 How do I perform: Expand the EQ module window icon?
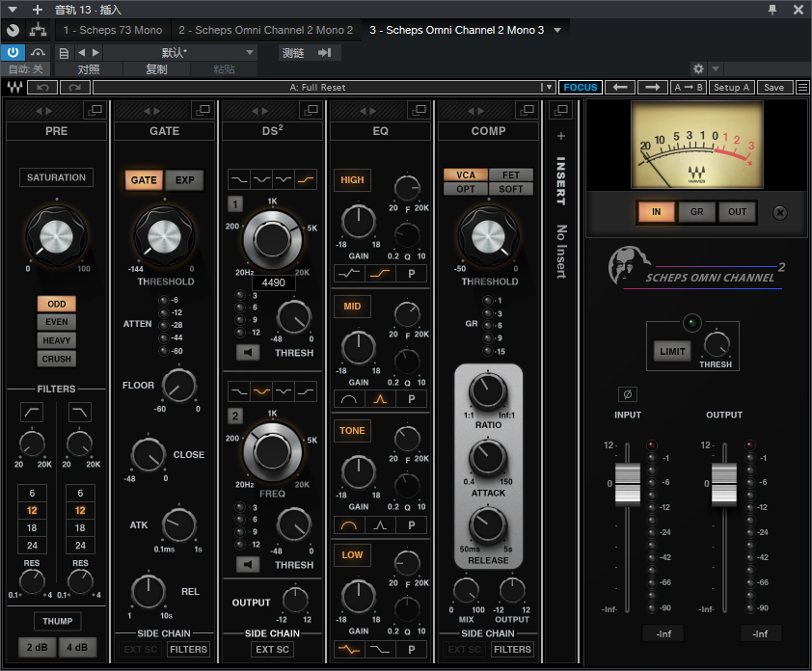419,110
